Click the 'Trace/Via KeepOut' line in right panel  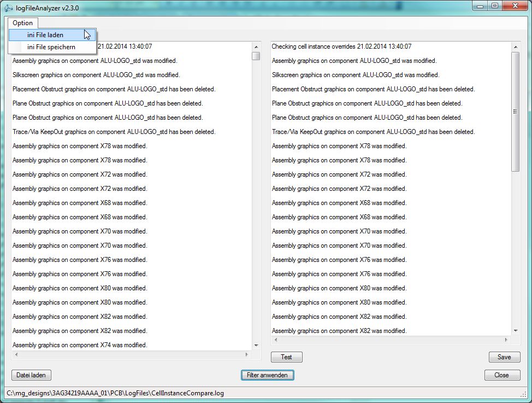click(x=373, y=132)
